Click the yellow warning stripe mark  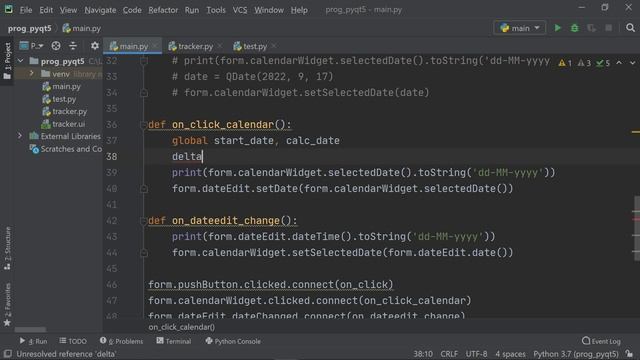click(x=636, y=132)
